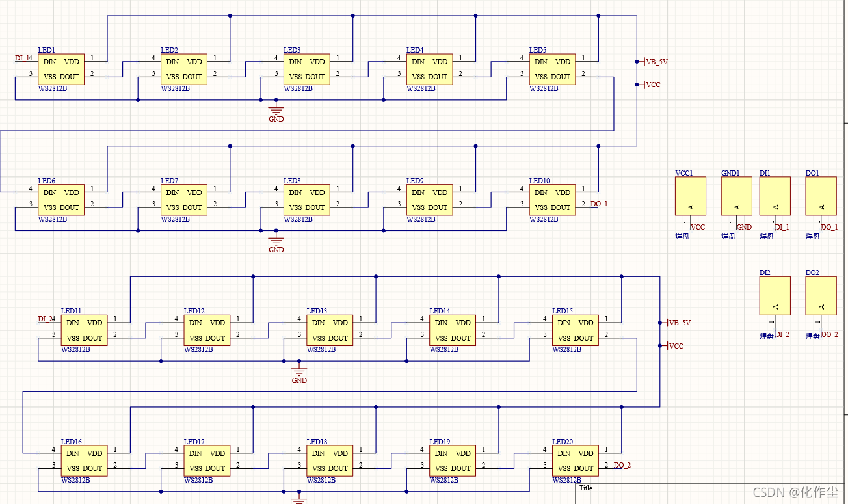
Task: Click the GND power symbol below LED13
Action: coord(299,373)
